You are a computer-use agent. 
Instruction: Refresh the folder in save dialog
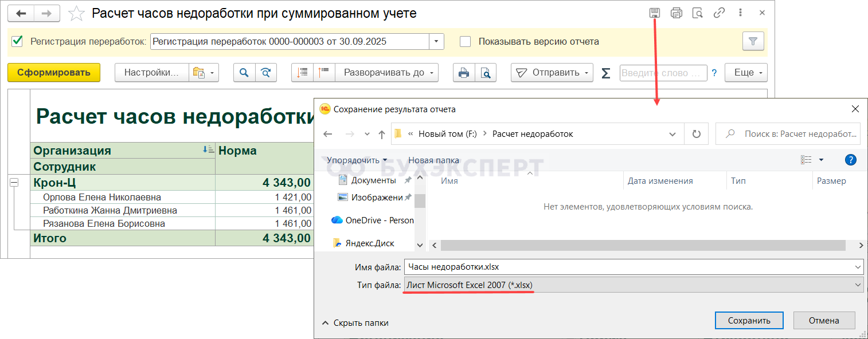[697, 134]
